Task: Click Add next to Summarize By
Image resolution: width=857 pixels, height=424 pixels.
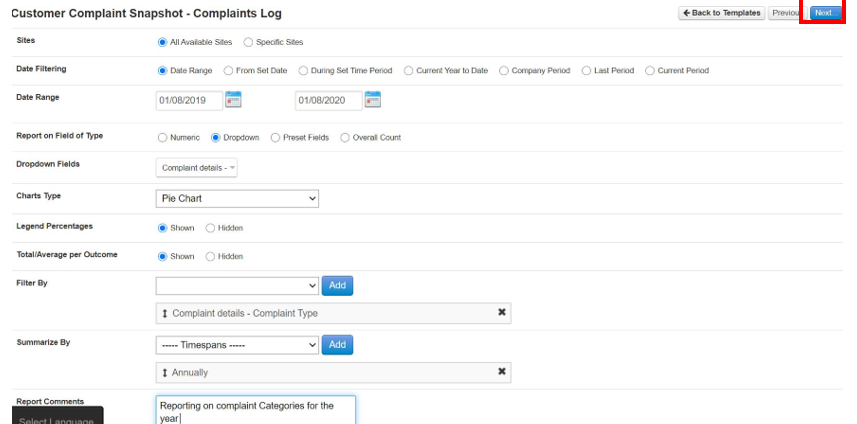Action: click(x=337, y=345)
